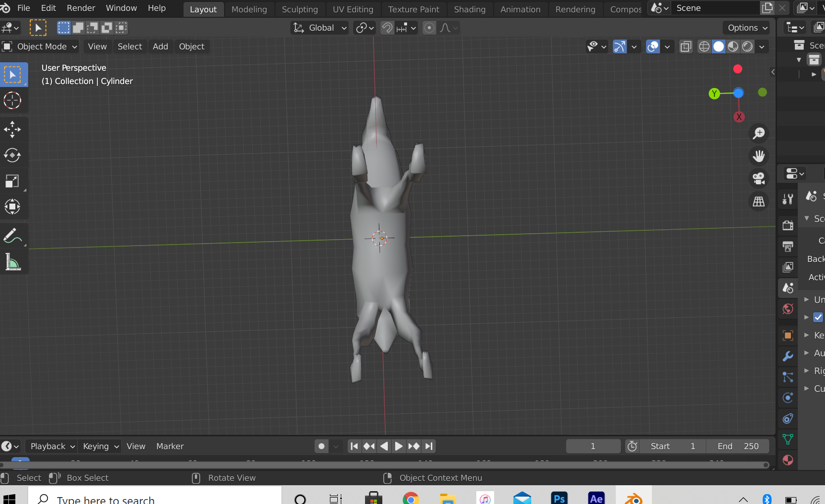Click the new scene icon beside Scene field

767,8
